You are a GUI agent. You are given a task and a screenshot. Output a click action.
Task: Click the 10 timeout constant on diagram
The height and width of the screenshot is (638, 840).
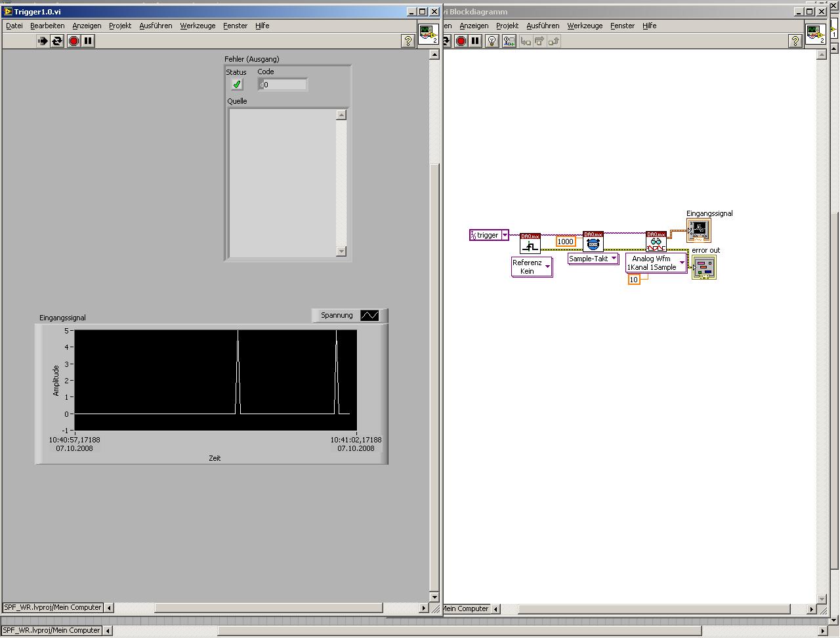(634, 280)
